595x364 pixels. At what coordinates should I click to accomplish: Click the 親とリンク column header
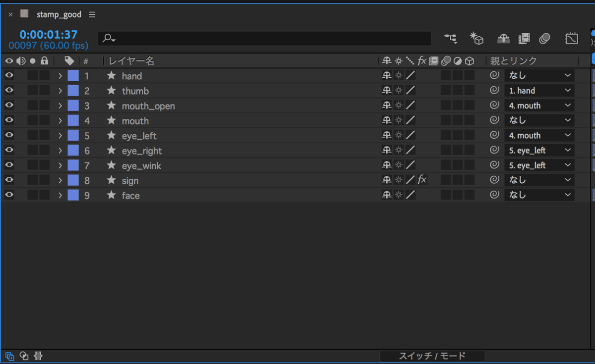[514, 61]
